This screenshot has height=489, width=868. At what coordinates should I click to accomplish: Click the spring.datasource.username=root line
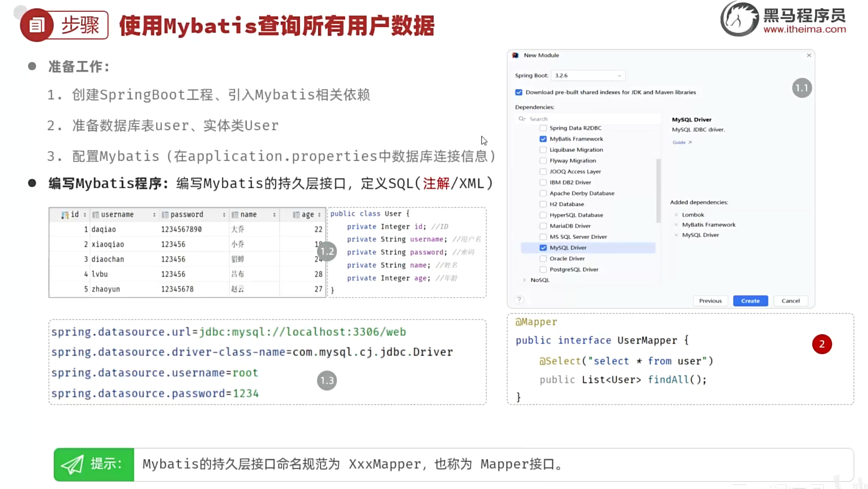tap(155, 373)
